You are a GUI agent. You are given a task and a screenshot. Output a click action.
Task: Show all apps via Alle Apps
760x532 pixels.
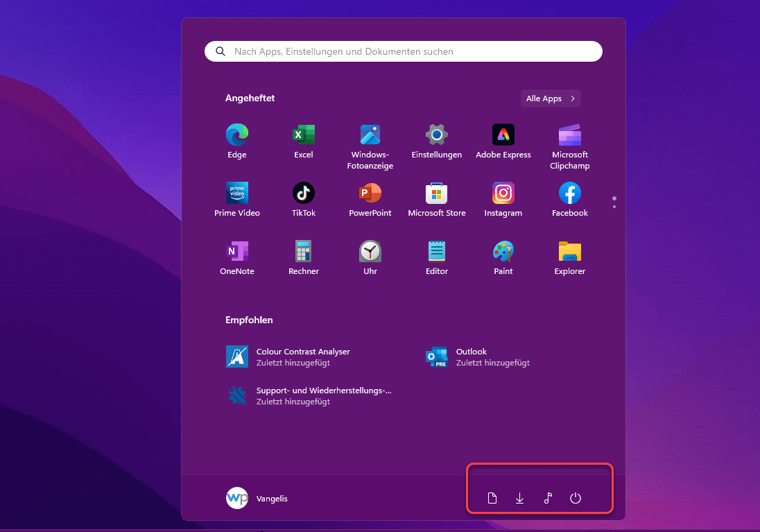click(x=551, y=98)
